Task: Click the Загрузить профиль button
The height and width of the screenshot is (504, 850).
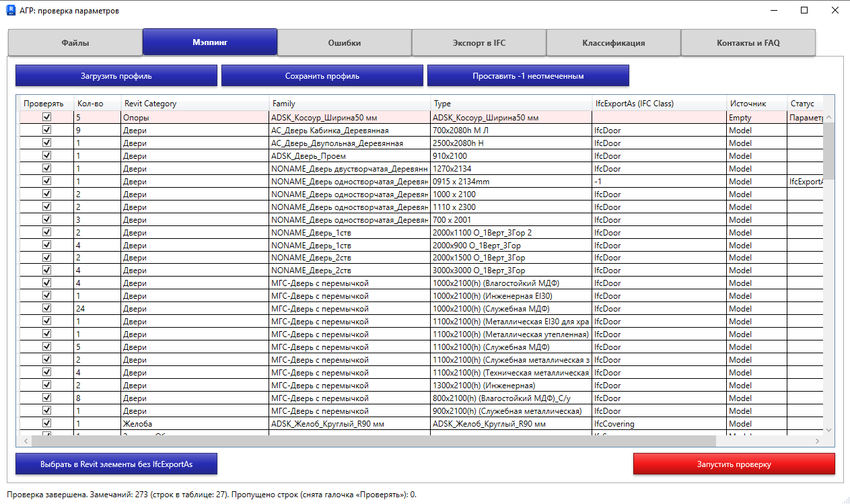Action: coord(116,76)
